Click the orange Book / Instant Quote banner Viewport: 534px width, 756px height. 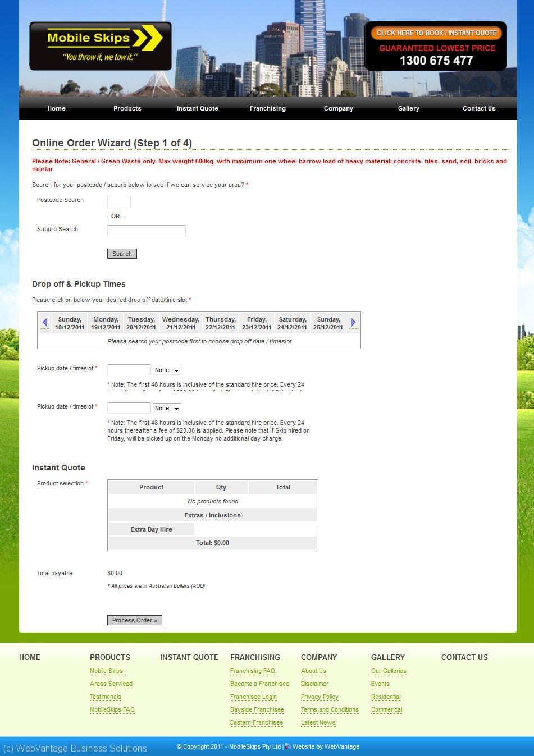coord(436,33)
